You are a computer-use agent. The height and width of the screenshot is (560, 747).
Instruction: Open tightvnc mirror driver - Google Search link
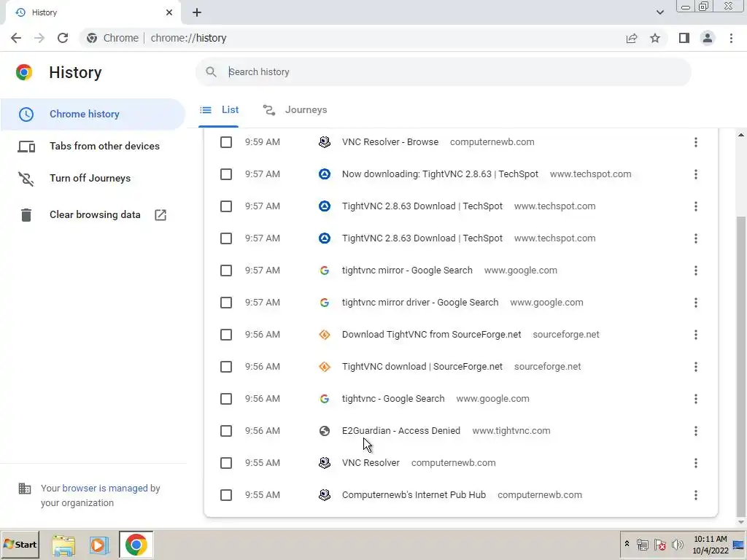click(420, 303)
